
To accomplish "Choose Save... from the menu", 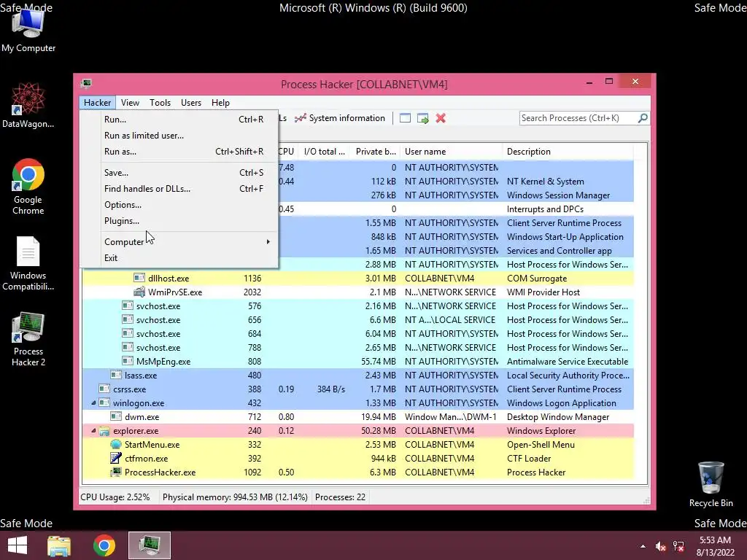I will click(179, 172).
